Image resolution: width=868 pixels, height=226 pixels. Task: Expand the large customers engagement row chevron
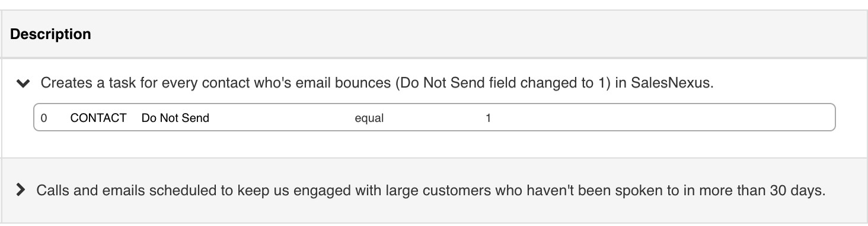point(21,191)
